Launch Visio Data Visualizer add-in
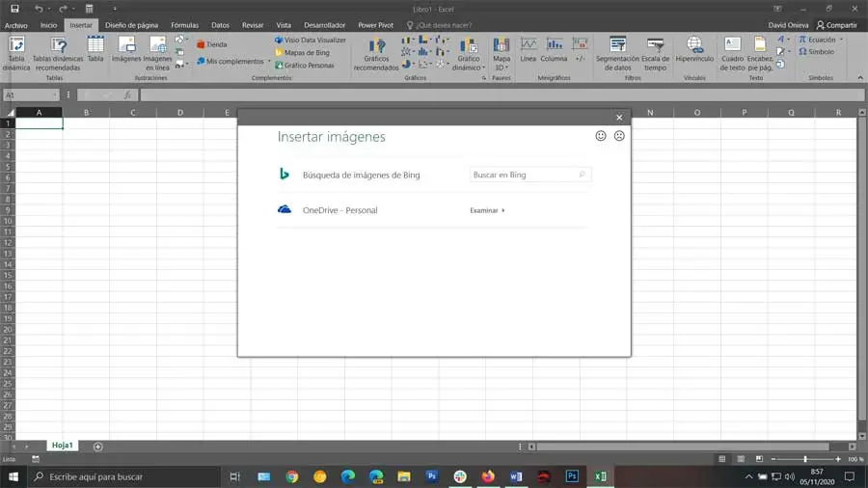The image size is (868, 488). 310,40
